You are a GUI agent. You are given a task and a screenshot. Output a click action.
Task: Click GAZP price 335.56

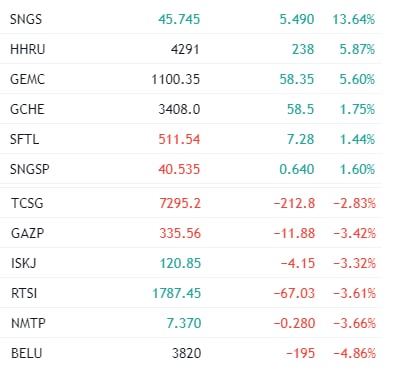[x=180, y=233]
